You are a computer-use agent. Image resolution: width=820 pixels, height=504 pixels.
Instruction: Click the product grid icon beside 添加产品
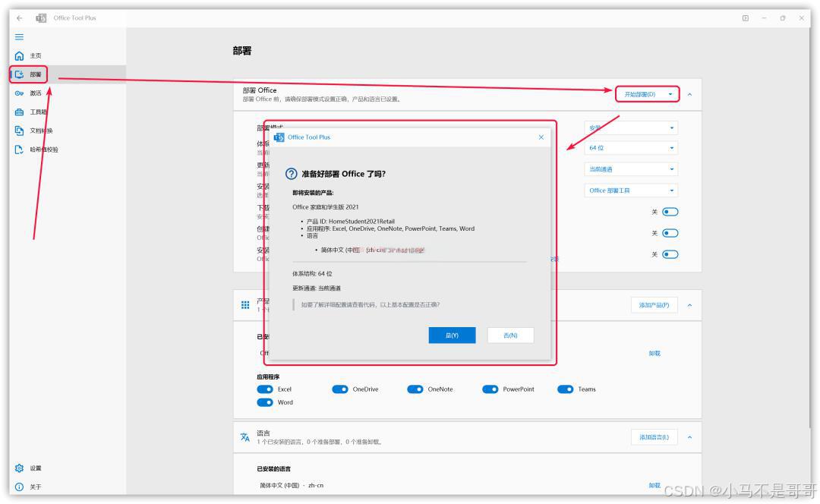(245, 305)
